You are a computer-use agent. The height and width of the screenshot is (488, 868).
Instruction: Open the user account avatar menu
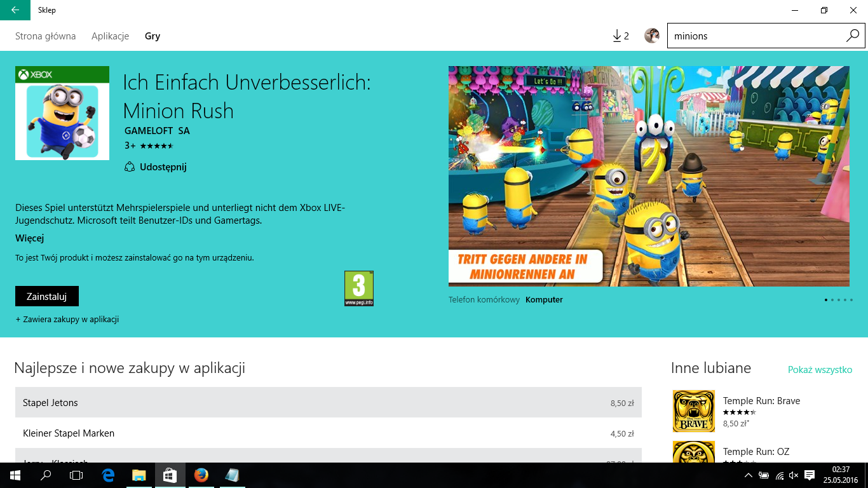coord(652,36)
